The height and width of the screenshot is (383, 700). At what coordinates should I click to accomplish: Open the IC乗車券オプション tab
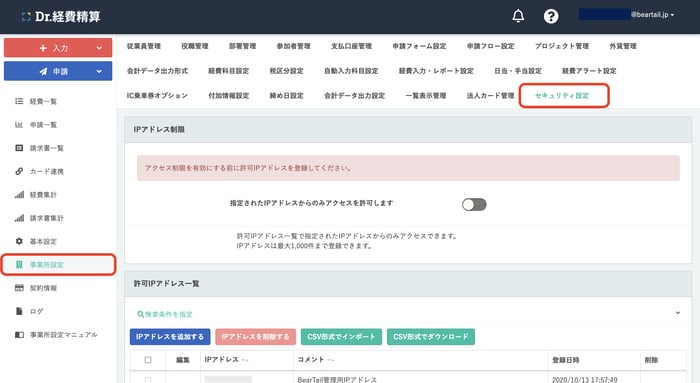tap(157, 96)
